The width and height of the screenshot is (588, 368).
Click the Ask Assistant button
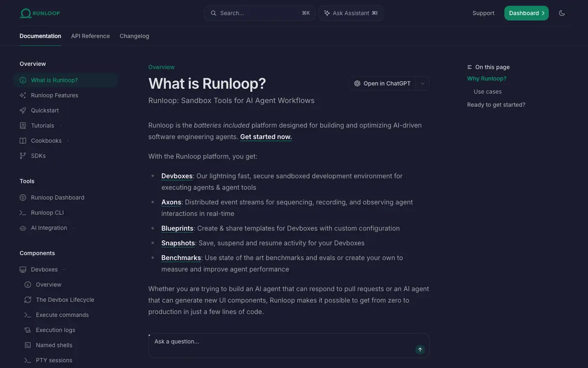point(351,13)
